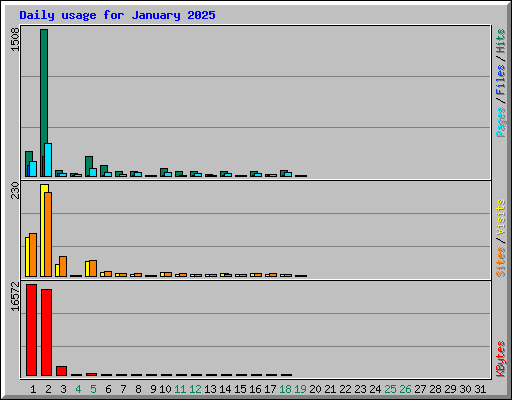Click the orange Sites bar for day 3

pyautogui.click(x=63, y=266)
